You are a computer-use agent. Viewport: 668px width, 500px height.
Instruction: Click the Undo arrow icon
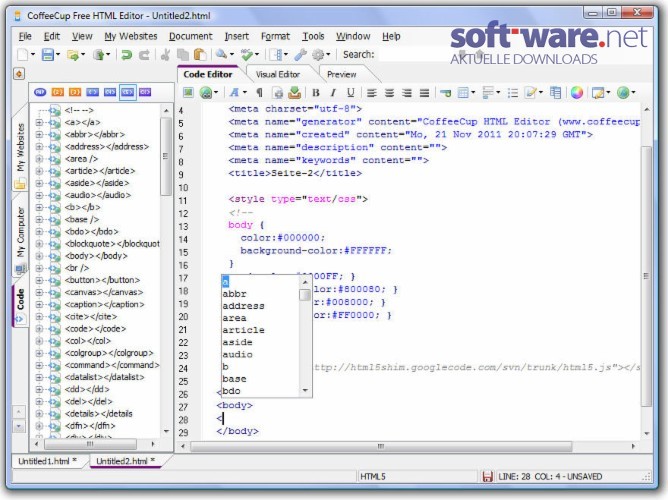click(x=126, y=55)
